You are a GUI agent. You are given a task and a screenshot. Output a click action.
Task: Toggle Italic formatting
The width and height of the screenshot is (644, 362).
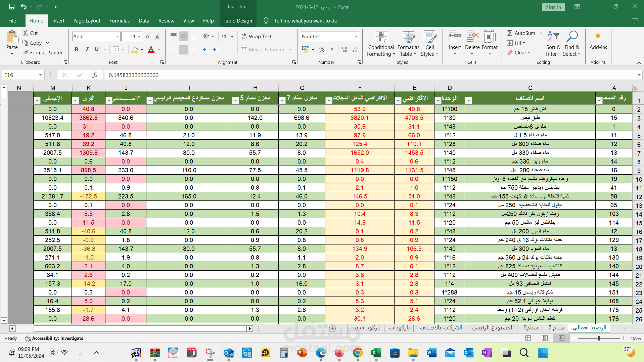click(87, 49)
